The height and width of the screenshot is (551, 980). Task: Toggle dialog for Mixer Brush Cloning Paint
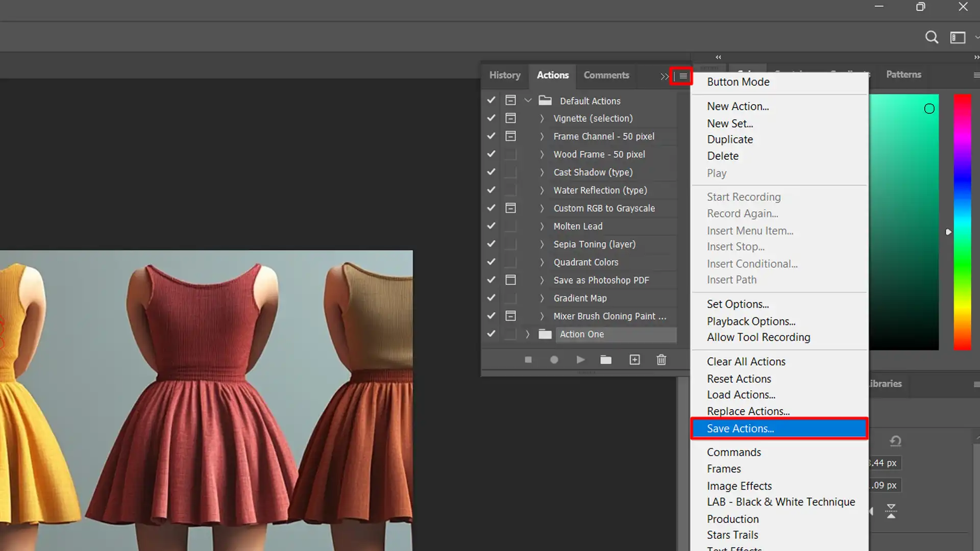coord(510,316)
